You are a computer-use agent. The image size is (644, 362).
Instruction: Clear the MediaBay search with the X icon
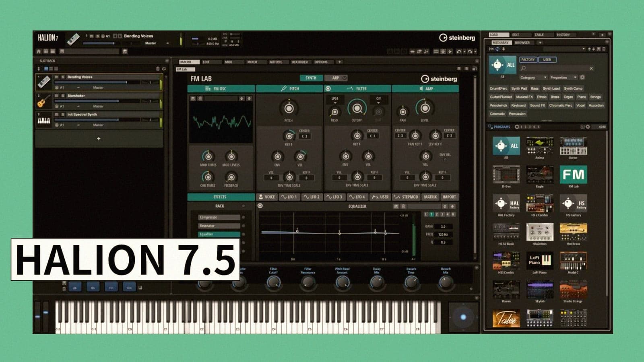tap(591, 69)
